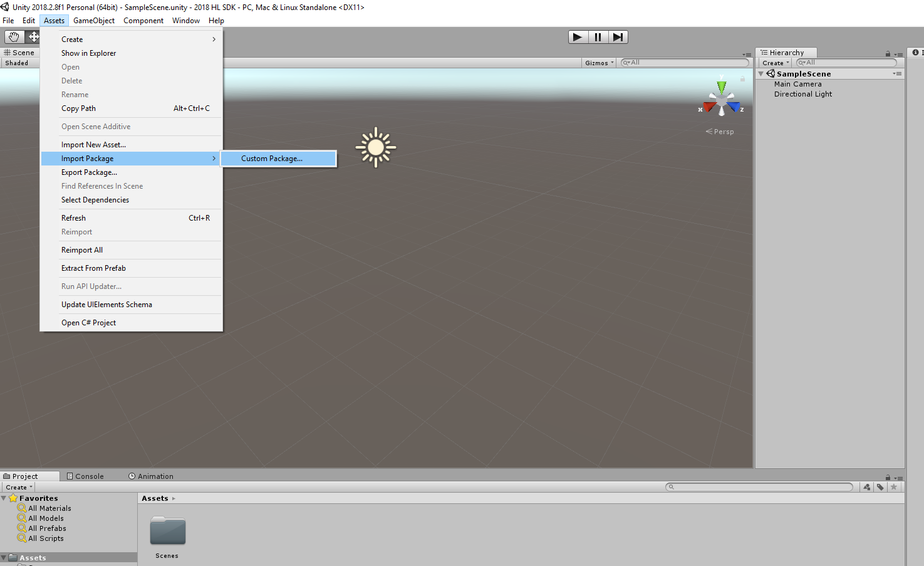This screenshot has height=566, width=924.
Task: Open the Window menu
Action: (x=186, y=21)
